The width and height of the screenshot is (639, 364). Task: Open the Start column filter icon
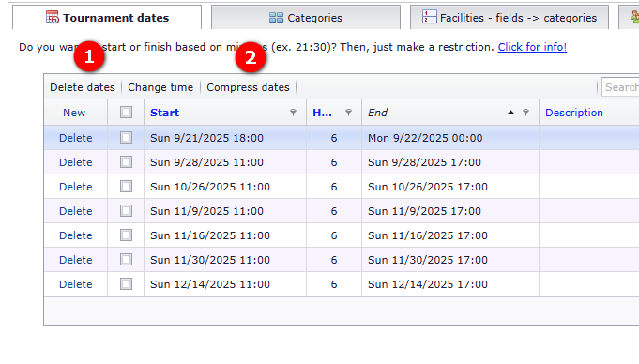click(x=293, y=112)
